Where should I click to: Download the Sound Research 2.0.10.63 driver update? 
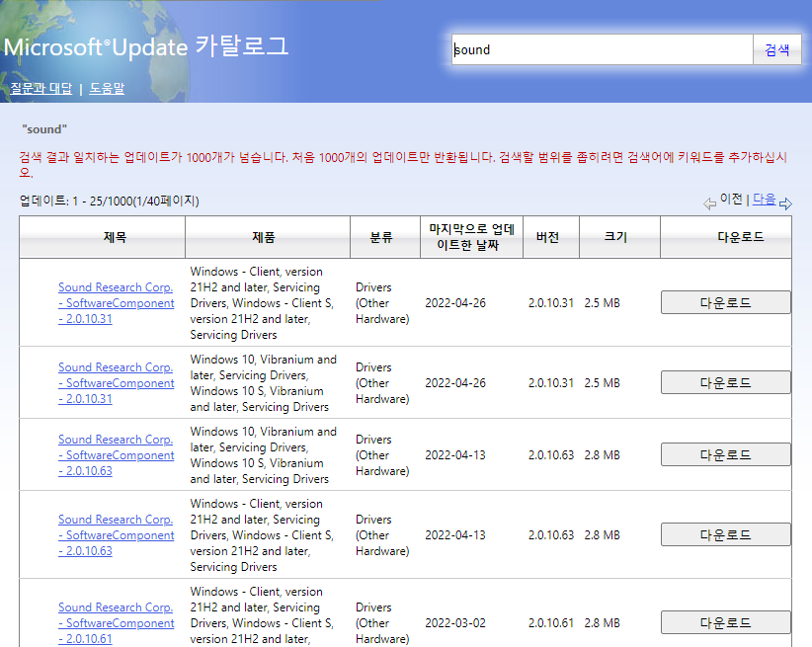725,453
